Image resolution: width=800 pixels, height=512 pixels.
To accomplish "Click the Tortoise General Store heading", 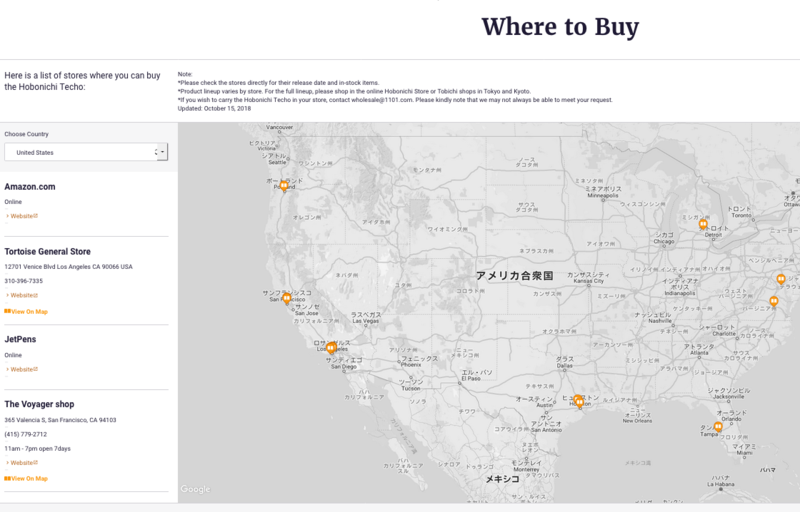I will pos(61,252).
